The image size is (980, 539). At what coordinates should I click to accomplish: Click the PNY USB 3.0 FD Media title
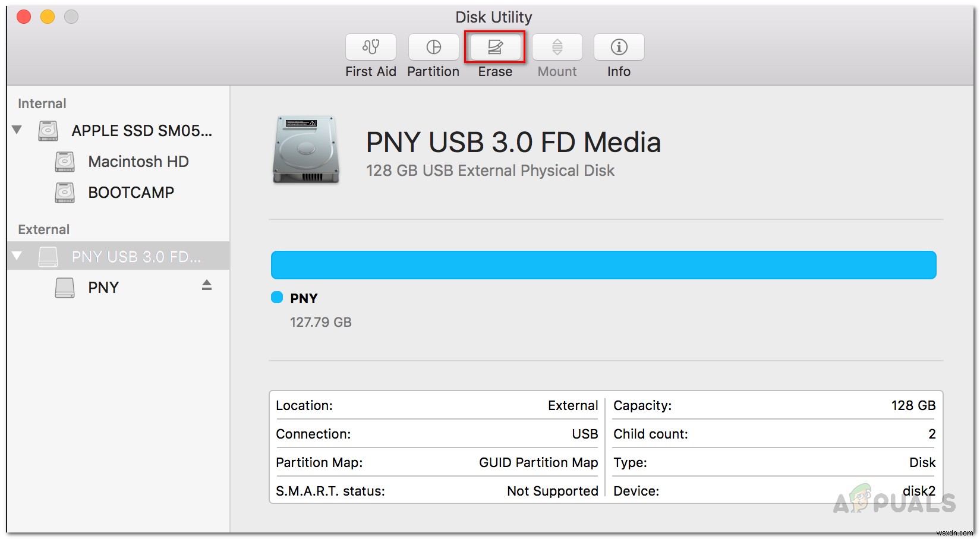[x=513, y=143]
